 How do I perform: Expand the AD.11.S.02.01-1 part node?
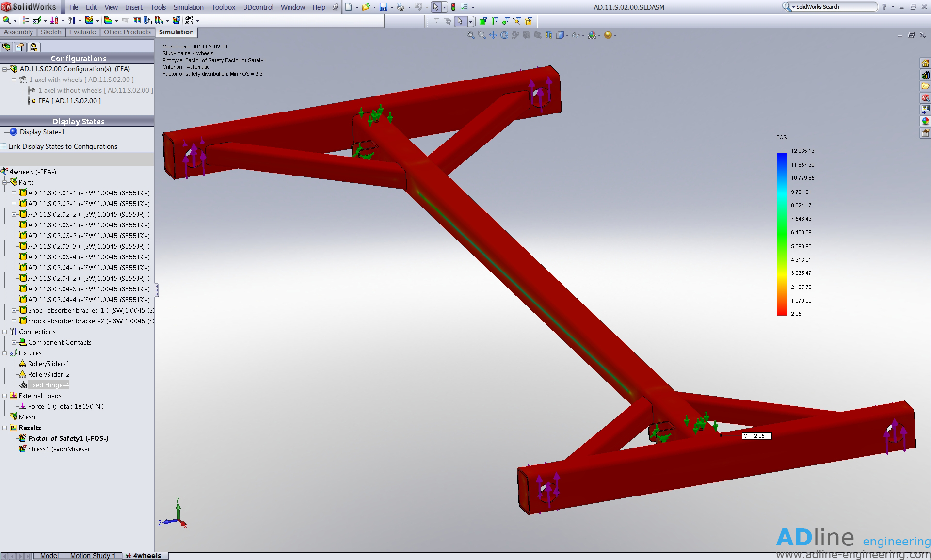point(14,193)
